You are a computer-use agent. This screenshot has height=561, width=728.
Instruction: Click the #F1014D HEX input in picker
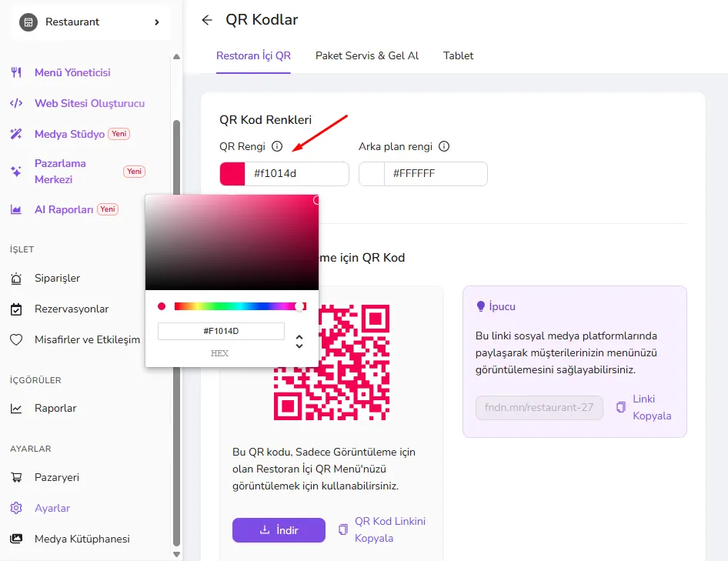click(221, 331)
